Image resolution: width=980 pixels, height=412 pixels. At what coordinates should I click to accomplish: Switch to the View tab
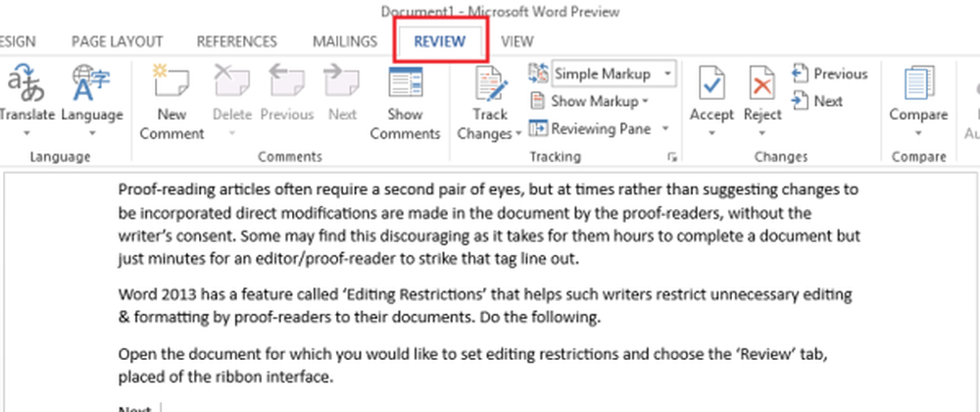[x=516, y=41]
